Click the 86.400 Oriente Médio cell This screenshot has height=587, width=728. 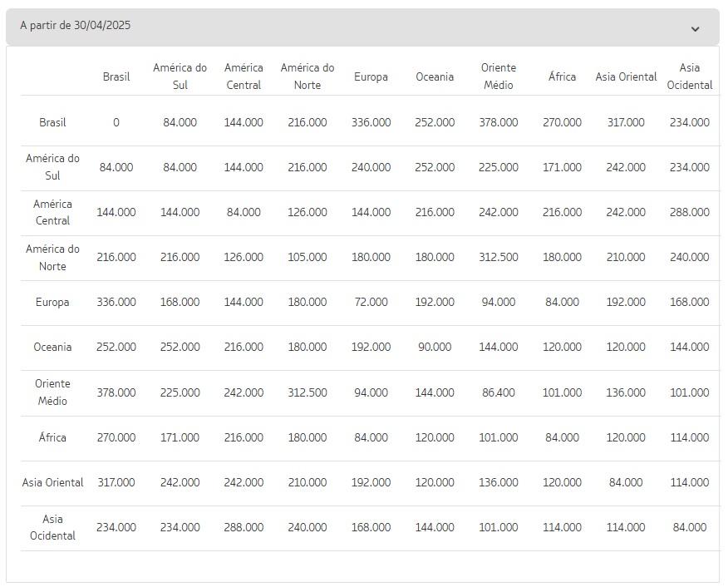point(498,392)
